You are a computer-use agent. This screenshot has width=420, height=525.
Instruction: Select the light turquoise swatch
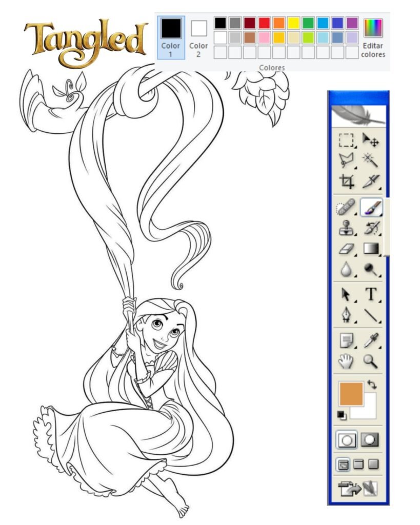click(323, 37)
